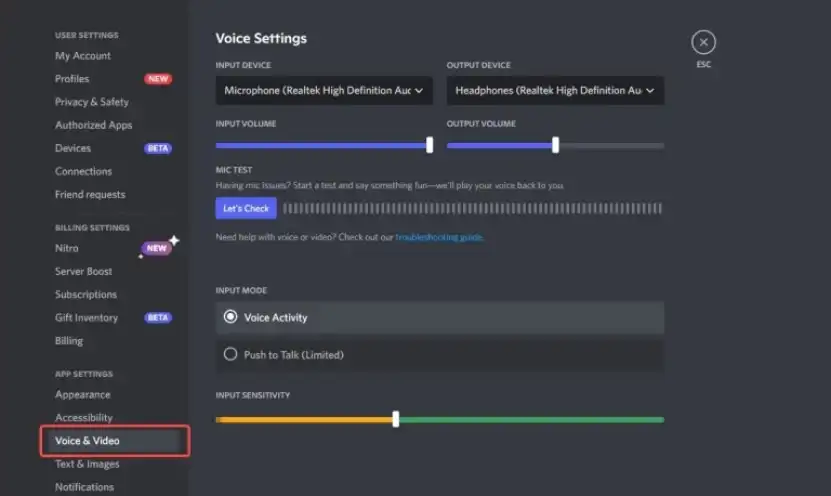Viewport: 831px width, 496px height.
Task: Go to Connections page
Action: (83, 171)
